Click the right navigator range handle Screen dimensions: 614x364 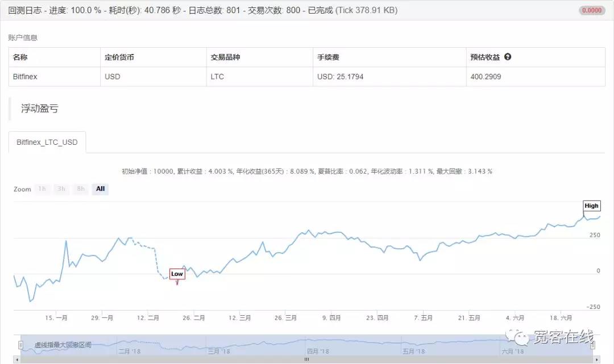pos(592,345)
